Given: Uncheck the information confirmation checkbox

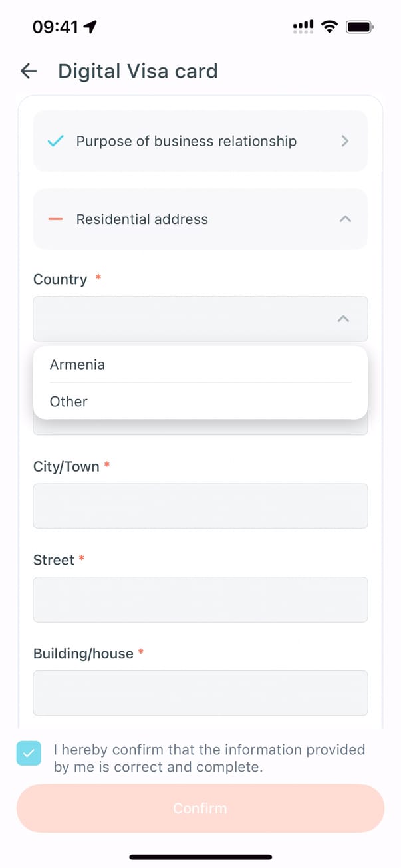Looking at the screenshot, I should click(29, 753).
